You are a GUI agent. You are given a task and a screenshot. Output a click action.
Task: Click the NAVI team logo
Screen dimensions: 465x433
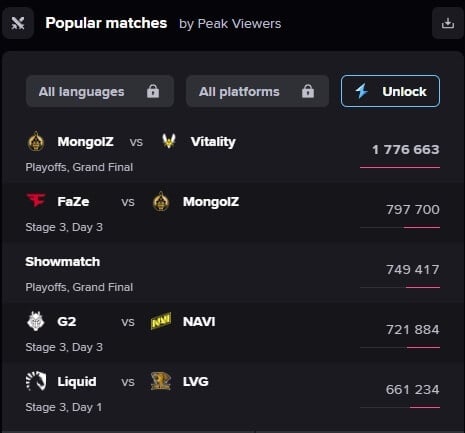point(161,321)
